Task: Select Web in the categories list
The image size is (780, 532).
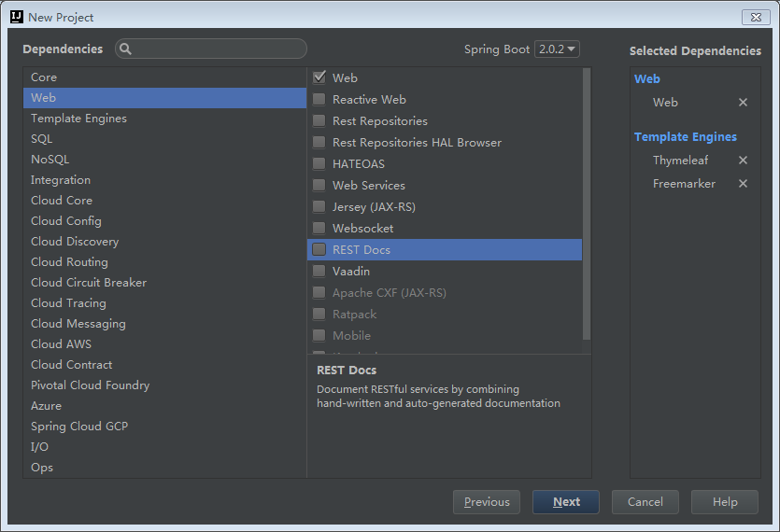Action: (164, 98)
